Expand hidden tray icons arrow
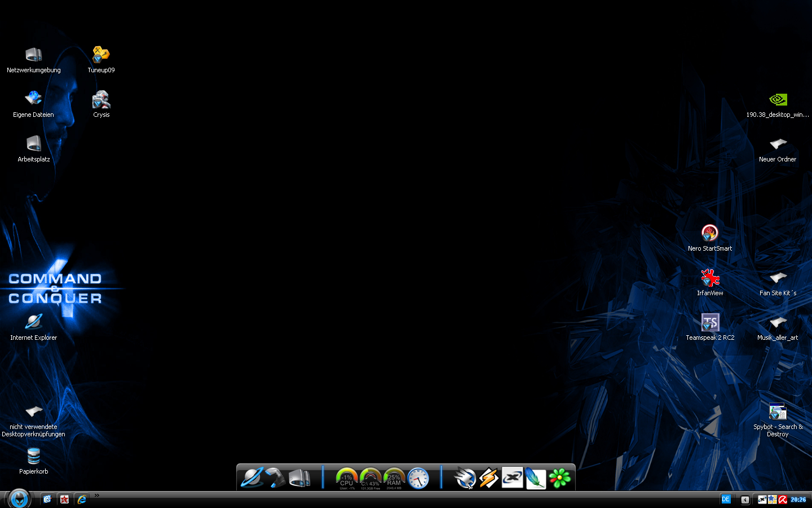This screenshot has height=508, width=812. click(745, 500)
